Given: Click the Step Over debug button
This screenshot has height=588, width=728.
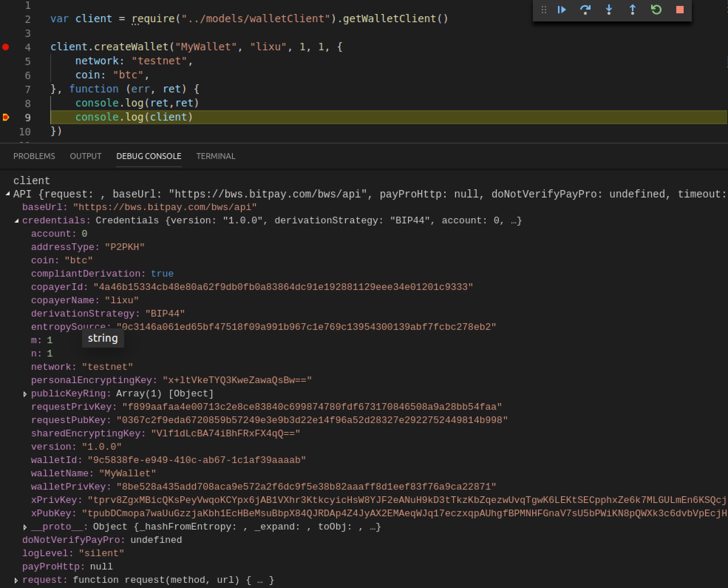Looking at the screenshot, I should 585,10.
